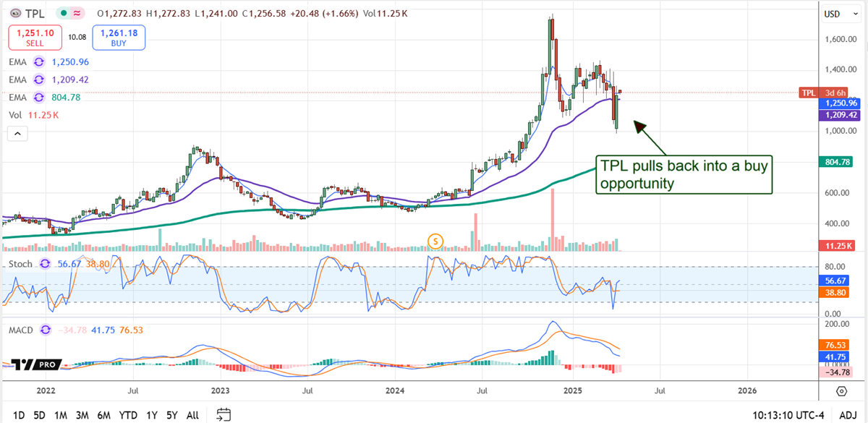The width and height of the screenshot is (868, 423).
Task: Click the icon beside EMA 1,250.96
Action: tap(38, 62)
